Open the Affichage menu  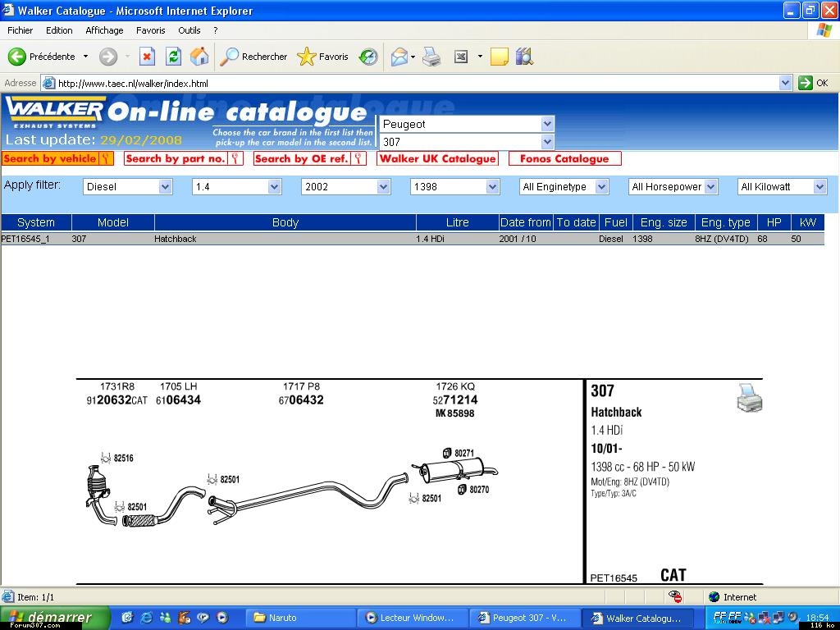(104, 30)
